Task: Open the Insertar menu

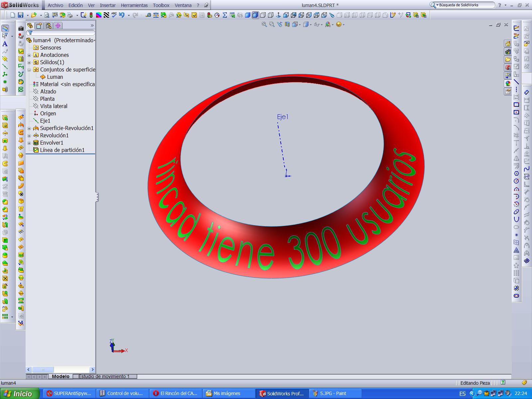Action: (108, 5)
